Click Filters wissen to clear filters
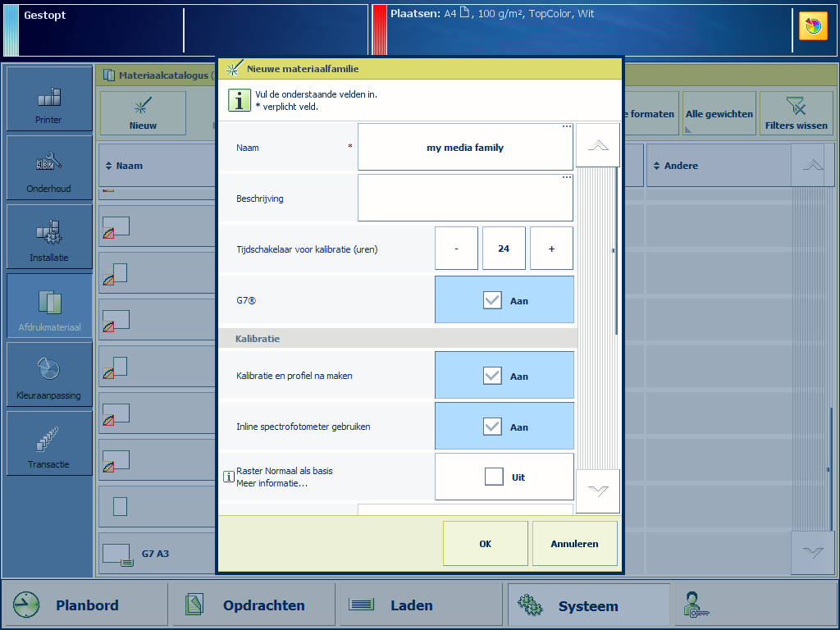Screen dimensions: 840x630 tap(796, 113)
